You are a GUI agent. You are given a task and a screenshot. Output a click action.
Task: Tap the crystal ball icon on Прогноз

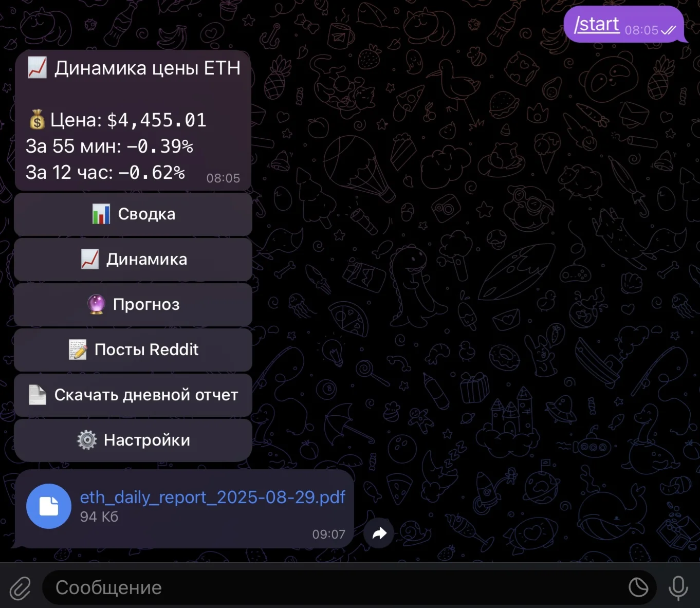97,304
